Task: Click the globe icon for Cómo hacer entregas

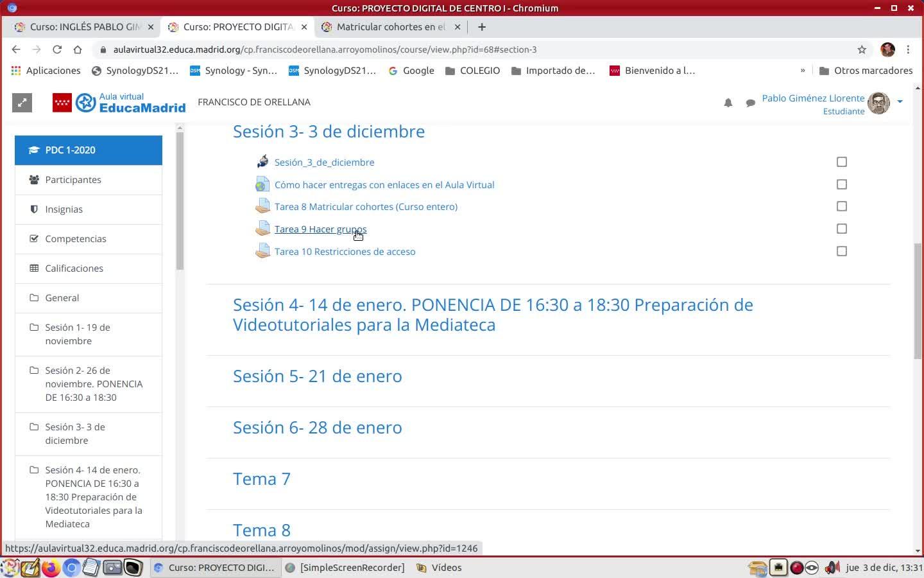Action: pyautogui.click(x=262, y=184)
